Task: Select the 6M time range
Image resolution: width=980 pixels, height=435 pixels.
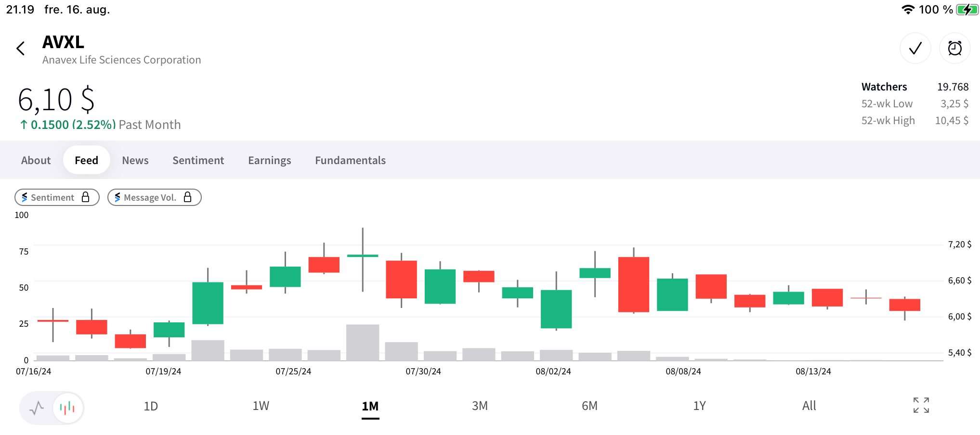Action: (x=589, y=406)
